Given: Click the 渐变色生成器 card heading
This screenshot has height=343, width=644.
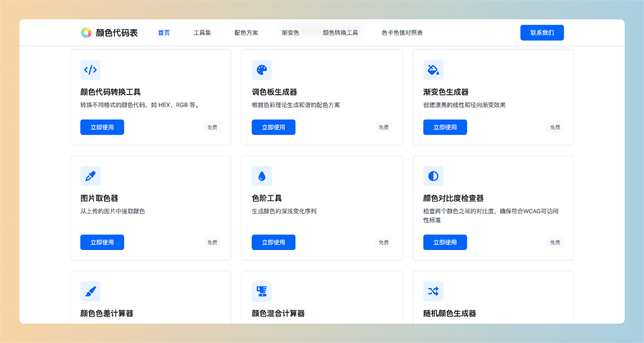Looking at the screenshot, I should (446, 92).
